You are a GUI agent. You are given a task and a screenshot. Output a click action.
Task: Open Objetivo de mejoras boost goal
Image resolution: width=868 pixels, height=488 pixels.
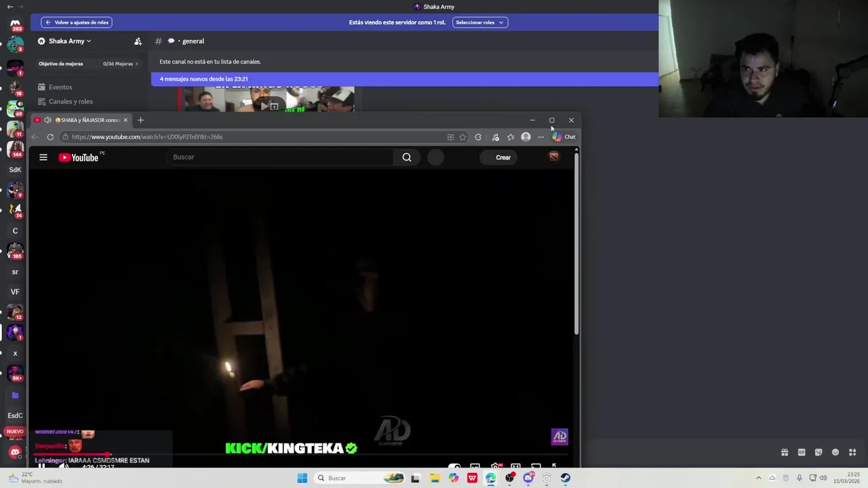tap(88, 64)
